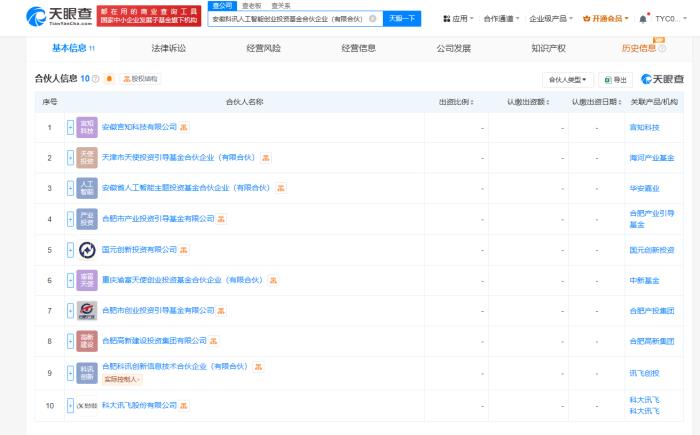
Task: Click the round logo of 国元创新投资有限公司
Action: [x=87, y=250]
